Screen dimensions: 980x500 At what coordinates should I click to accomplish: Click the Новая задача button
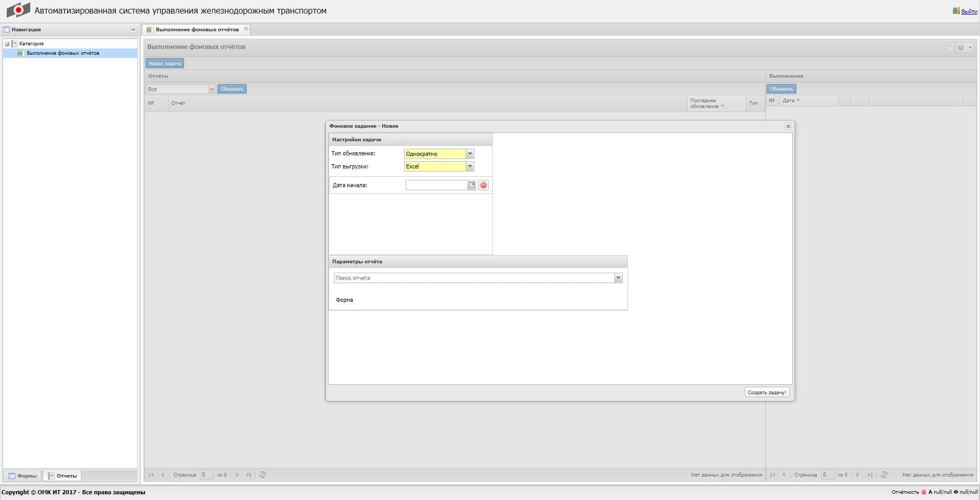pos(164,64)
